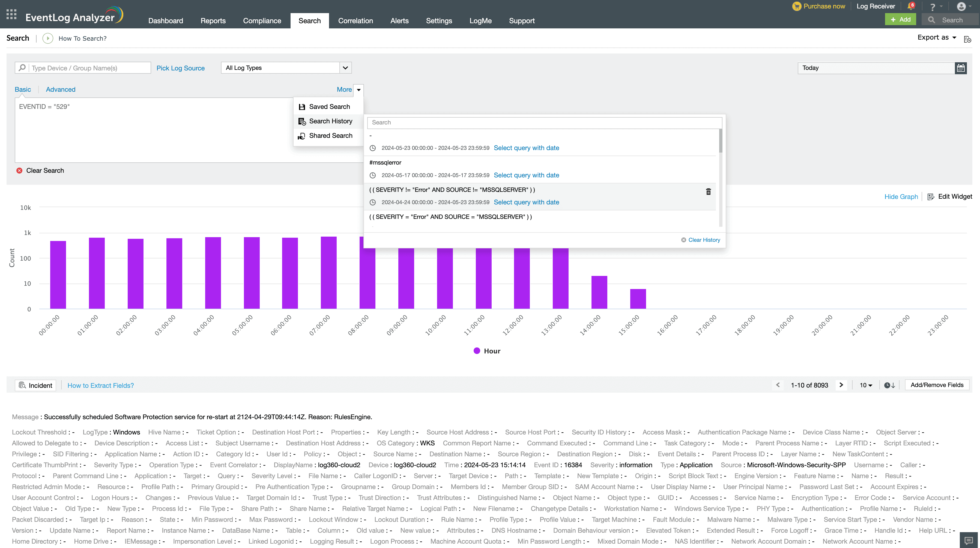
Task: Click the Clear History link
Action: point(703,240)
